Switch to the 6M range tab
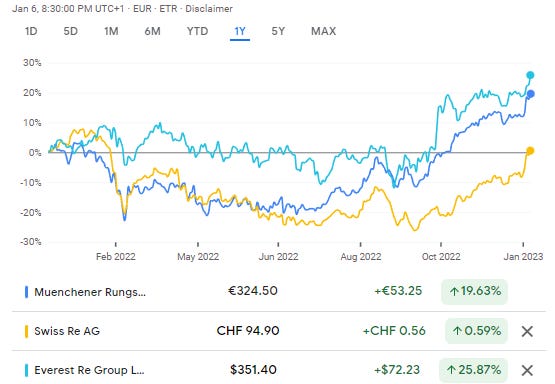This screenshot has width=555, height=384. pos(152,31)
